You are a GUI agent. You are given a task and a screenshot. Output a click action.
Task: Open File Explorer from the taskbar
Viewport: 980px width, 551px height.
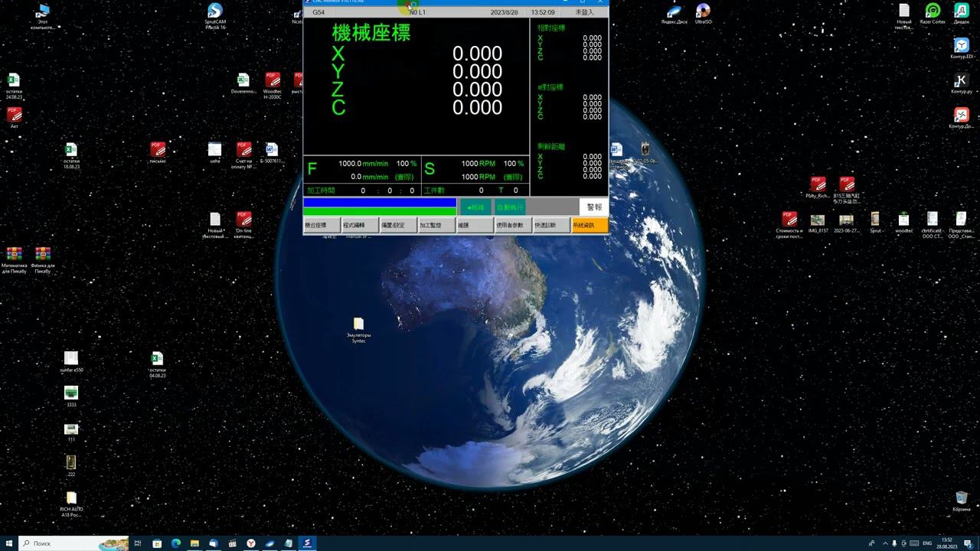click(194, 543)
